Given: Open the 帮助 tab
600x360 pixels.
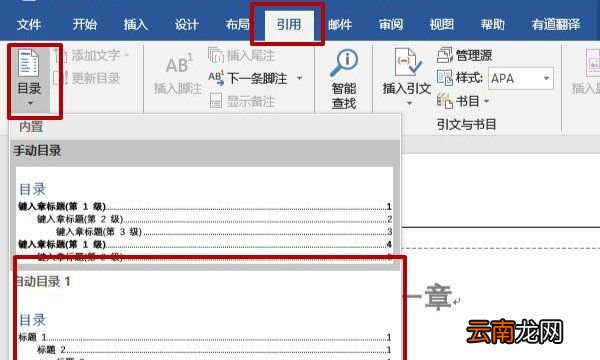Looking at the screenshot, I should coord(493,25).
